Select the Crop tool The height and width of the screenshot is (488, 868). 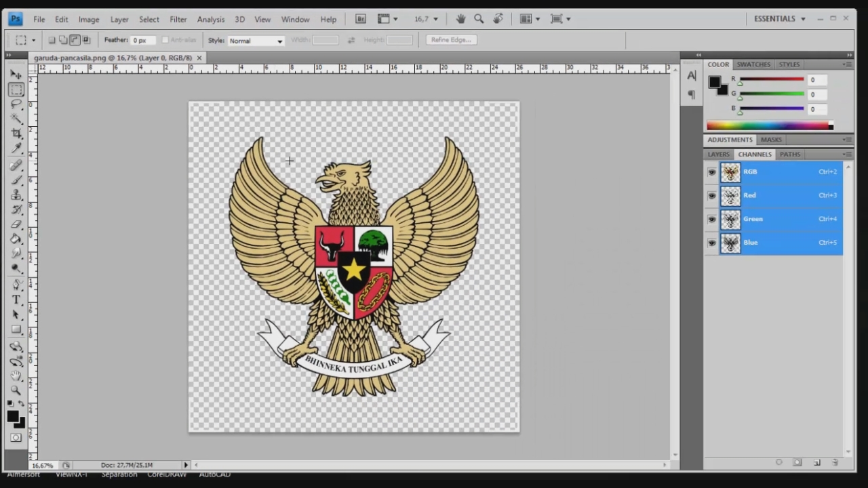(16, 134)
